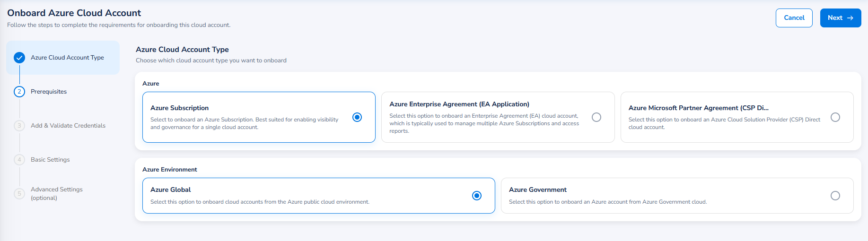Image resolution: width=868 pixels, height=241 pixels.
Task: Click 'Follow the steps to complete' instruction text
Action: (x=119, y=25)
